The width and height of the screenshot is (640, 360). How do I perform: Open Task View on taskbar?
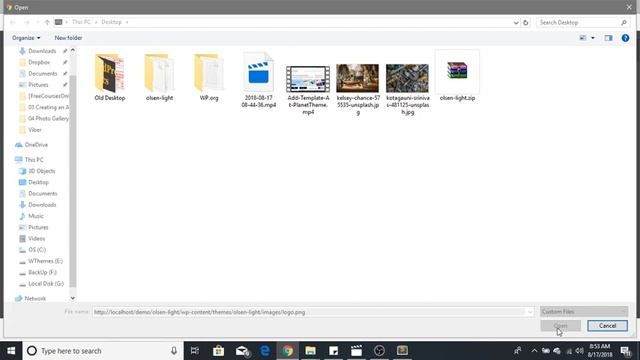click(x=195, y=351)
